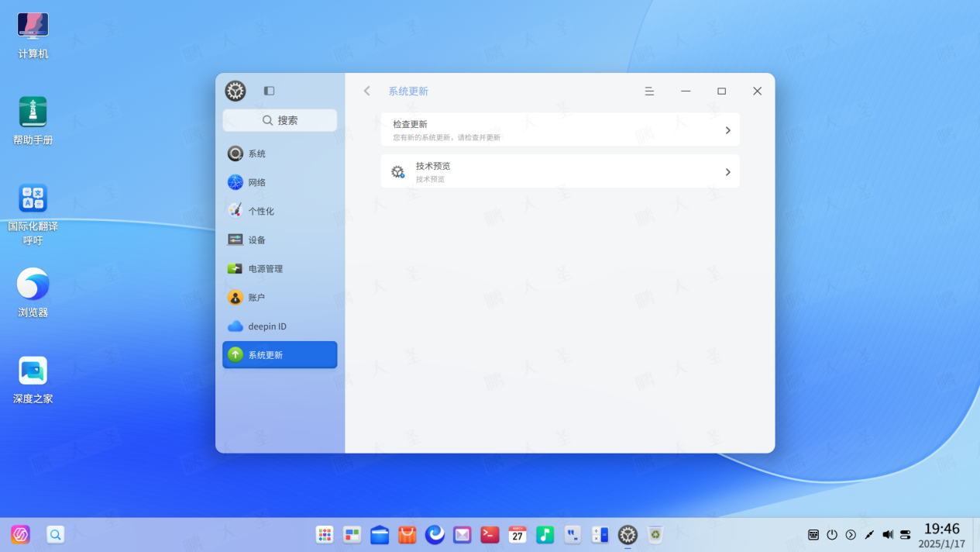Close the control center window
This screenshot has height=552, width=980.
tap(758, 91)
